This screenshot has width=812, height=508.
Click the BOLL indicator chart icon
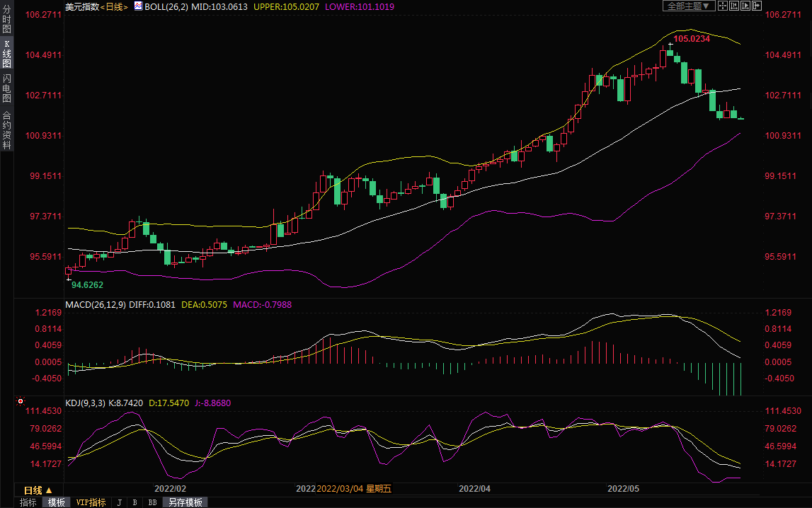138,6
